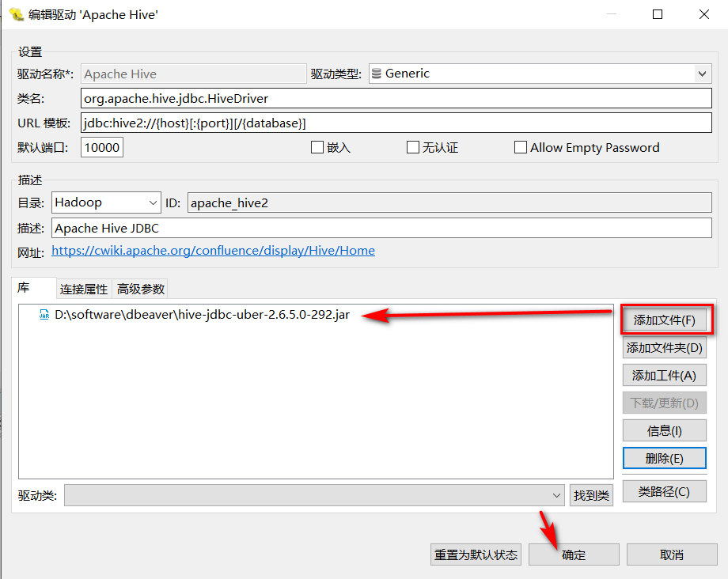This screenshot has height=579, width=728.
Task: Check Allow Empty Password
Action: 521,147
